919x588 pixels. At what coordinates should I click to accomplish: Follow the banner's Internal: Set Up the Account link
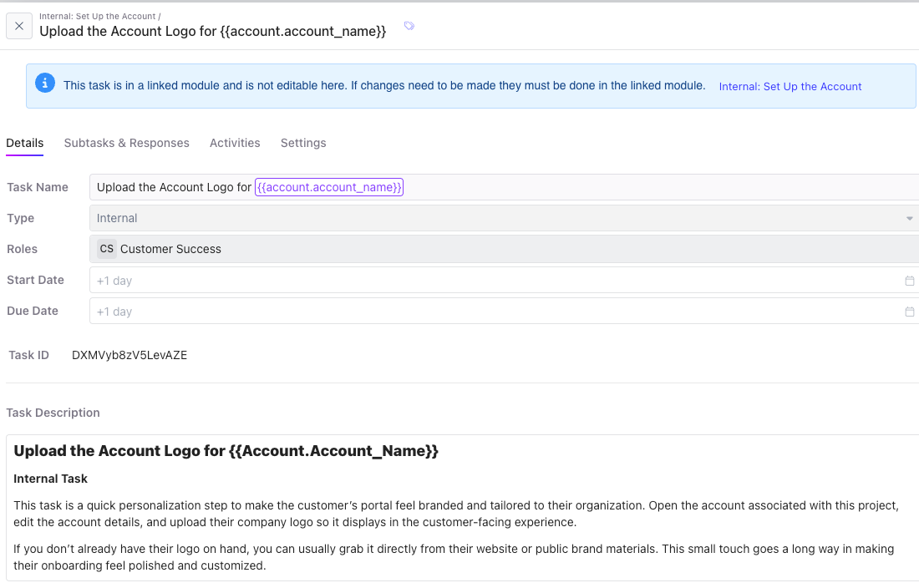790,86
